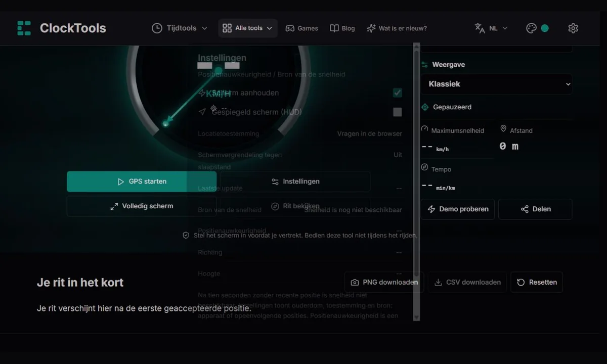Click the Weergave label

click(x=448, y=65)
